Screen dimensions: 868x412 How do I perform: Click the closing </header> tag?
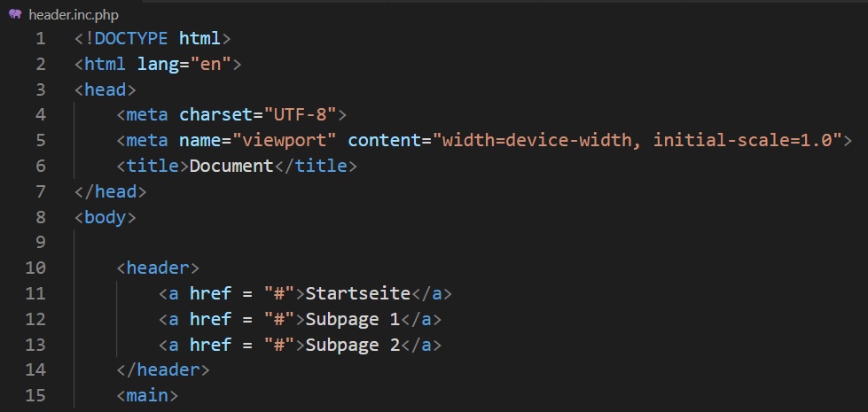163,369
